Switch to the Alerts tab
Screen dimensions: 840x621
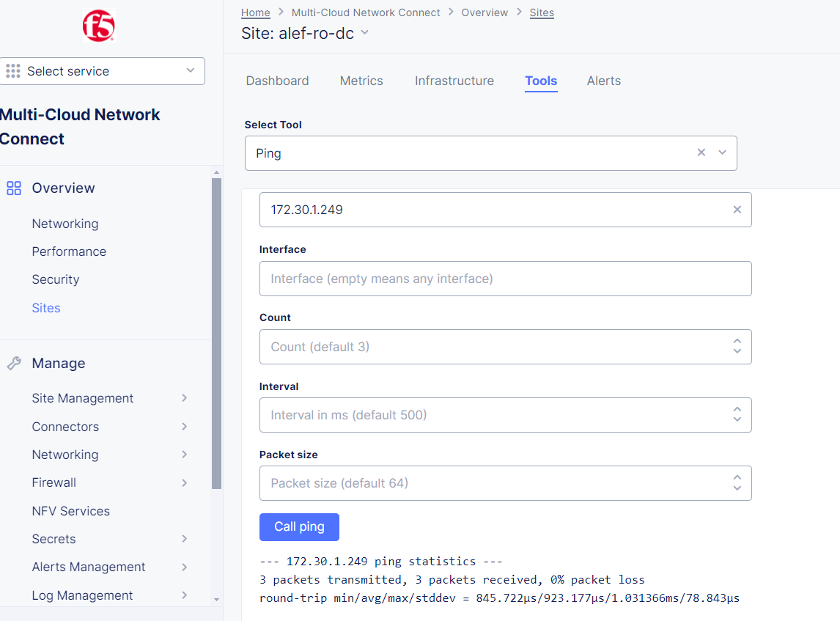604,81
